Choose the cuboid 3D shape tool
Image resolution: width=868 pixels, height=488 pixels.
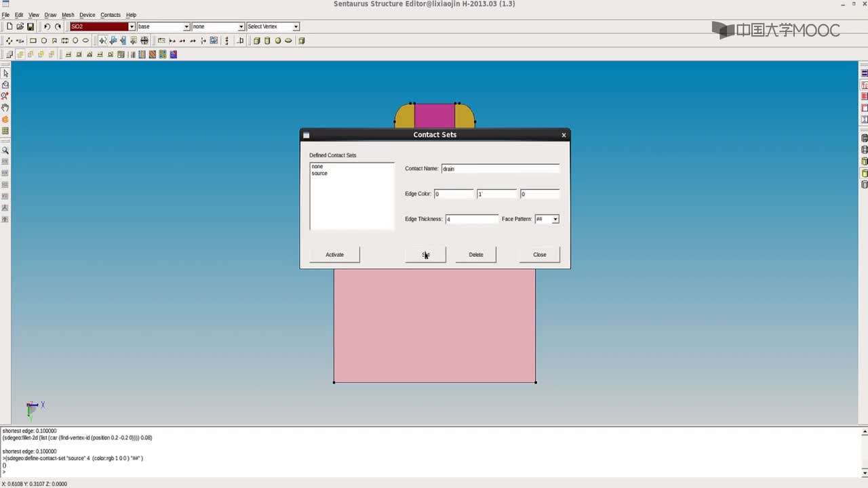256,41
